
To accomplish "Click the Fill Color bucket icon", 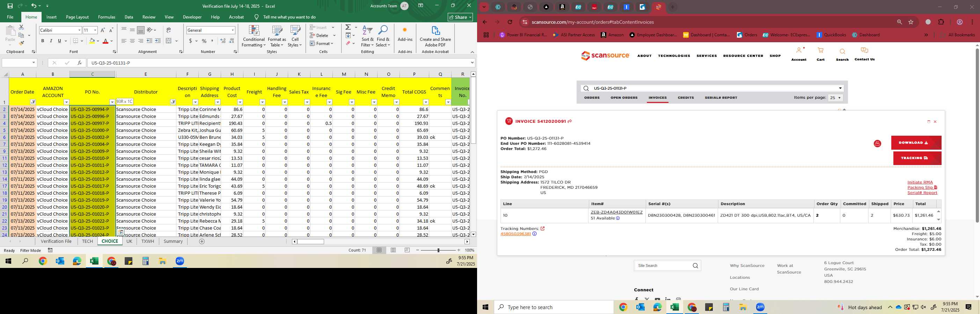I will [92, 41].
